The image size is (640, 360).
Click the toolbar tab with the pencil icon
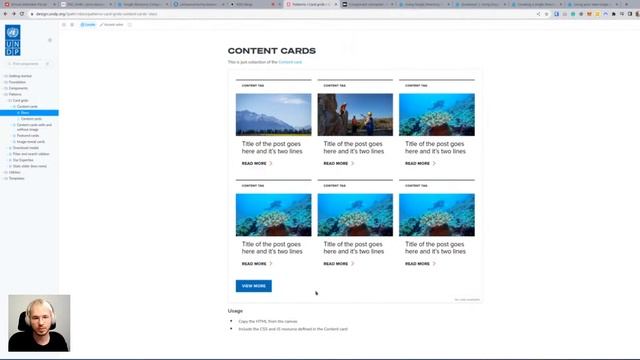click(111, 25)
